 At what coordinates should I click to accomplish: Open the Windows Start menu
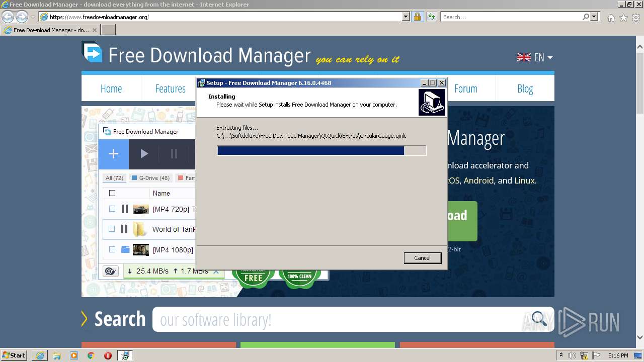coord(14,355)
